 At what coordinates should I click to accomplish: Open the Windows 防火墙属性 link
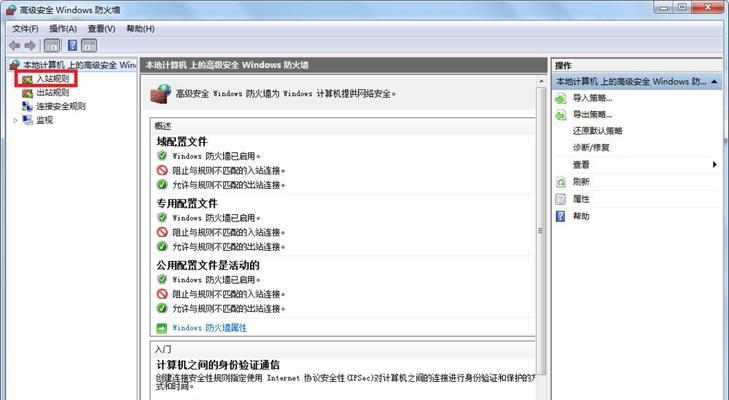coord(209,328)
